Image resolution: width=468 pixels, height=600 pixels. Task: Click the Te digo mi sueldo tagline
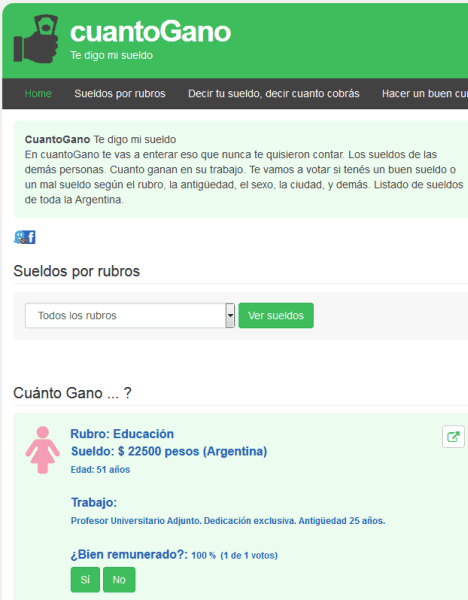coord(111,55)
